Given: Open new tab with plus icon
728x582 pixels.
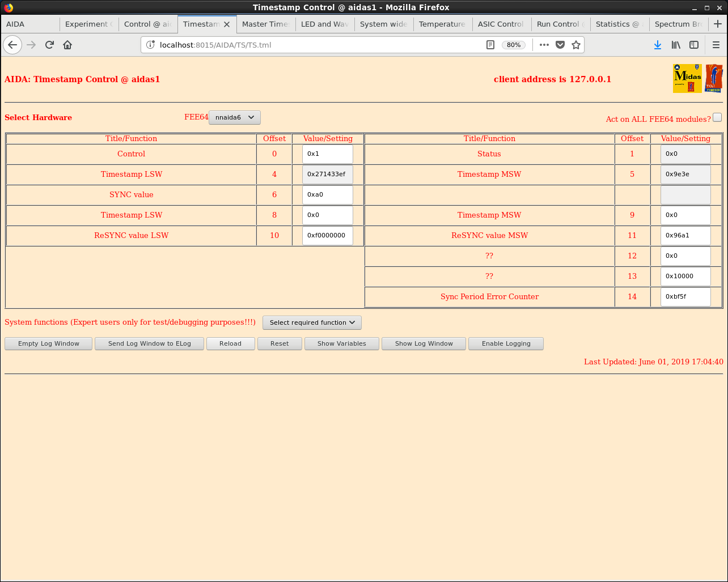Looking at the screenshot, I should [x=718, y=24].
